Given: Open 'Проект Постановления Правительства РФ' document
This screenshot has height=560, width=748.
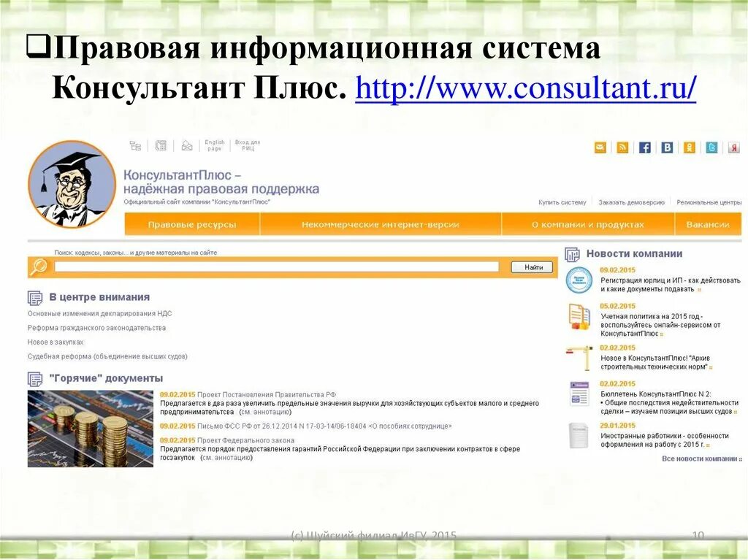Looking at the screenshot, I should 267,394.
